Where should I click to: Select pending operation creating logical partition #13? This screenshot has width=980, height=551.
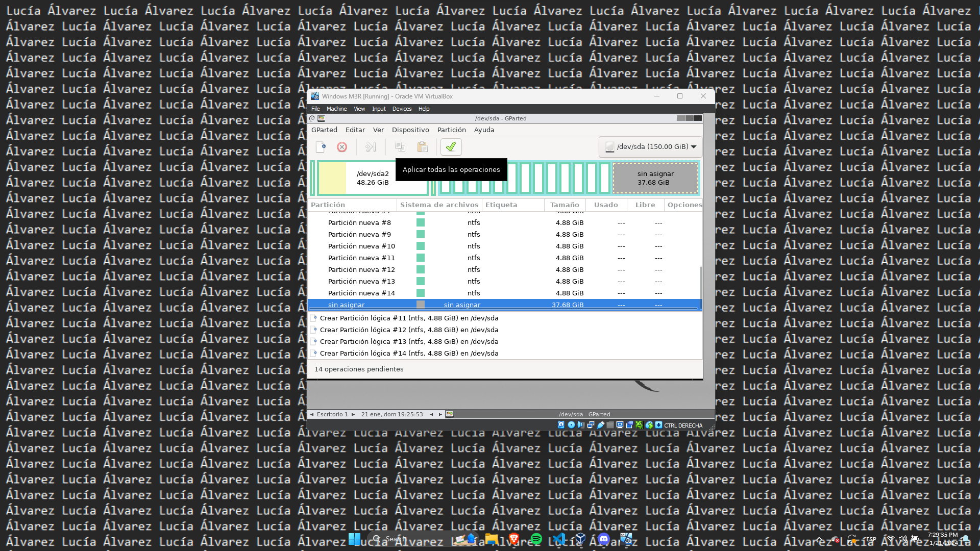(x=408, y=342)
